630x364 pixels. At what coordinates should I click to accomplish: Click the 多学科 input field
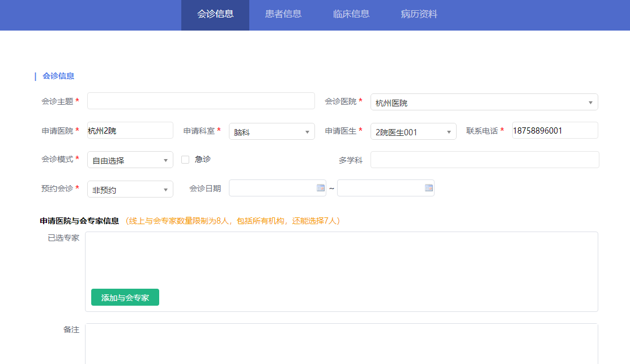point(484,160)
